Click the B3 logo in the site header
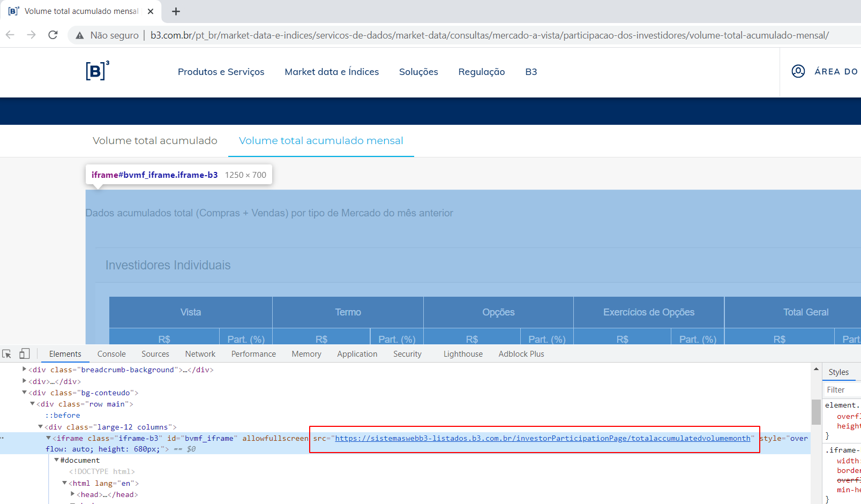 (x=98, y=71)
